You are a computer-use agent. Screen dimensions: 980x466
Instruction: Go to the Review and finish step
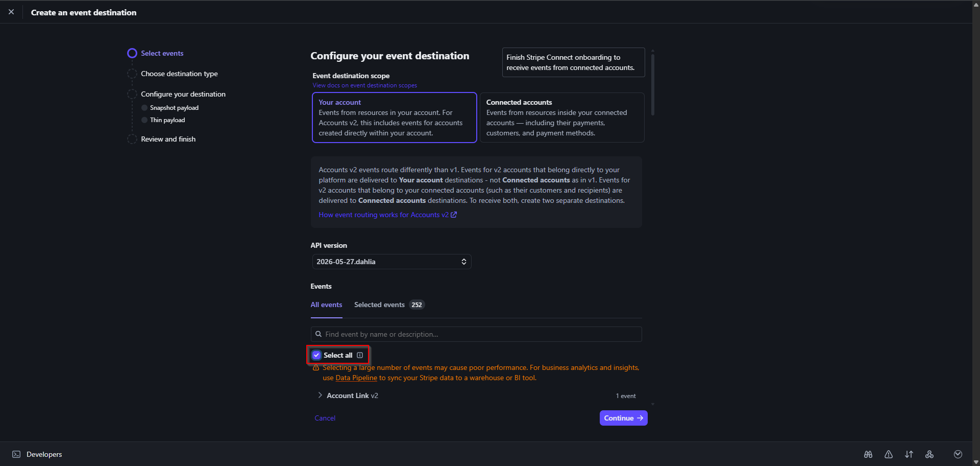point(168,139)
